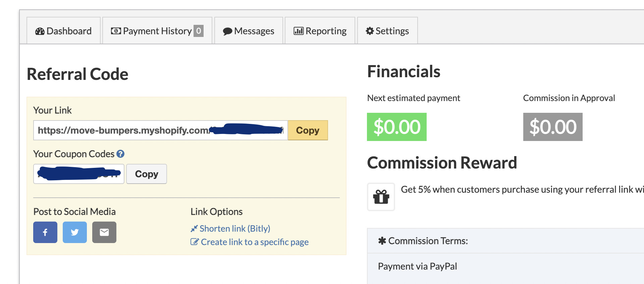Click the speech bubble icon on Messages
The height and width of the screenshot is (284, 644).
pos(227,31)
